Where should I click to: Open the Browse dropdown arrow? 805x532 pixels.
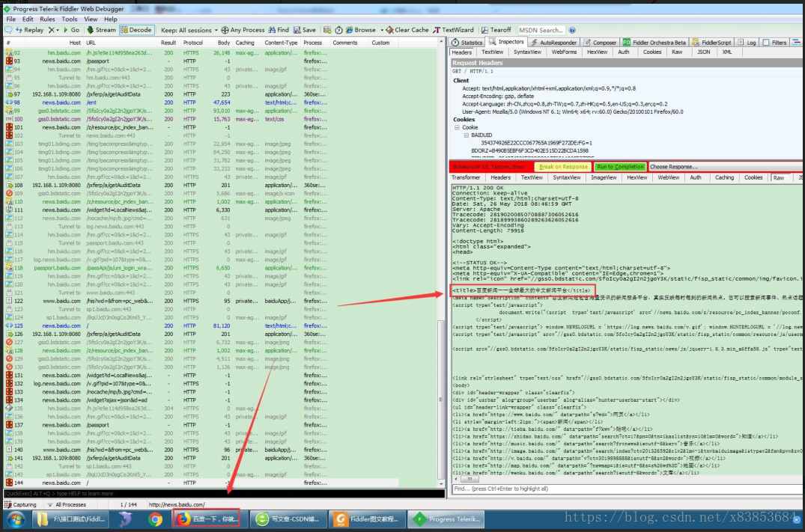tap(381, 30)
